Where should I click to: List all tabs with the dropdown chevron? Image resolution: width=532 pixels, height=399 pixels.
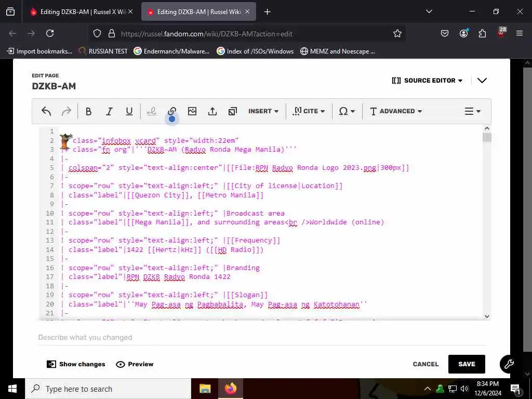point(429,12)
